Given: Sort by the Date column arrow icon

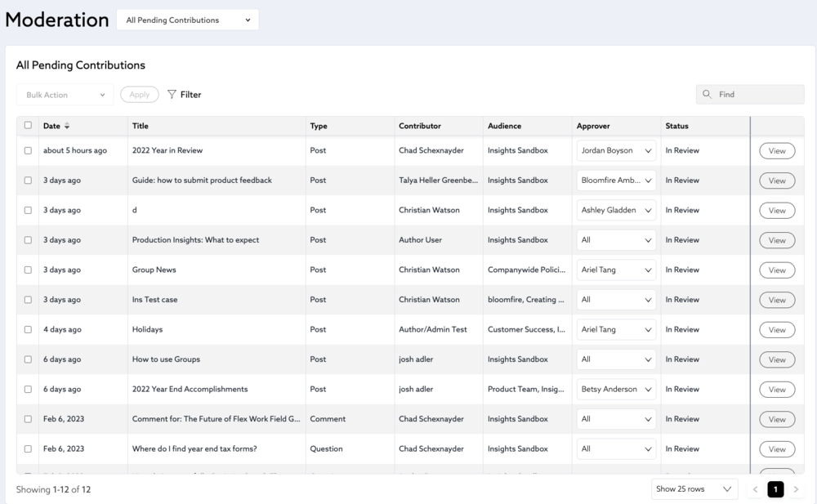Looking at the screenshot, I should [x=67, y=127].
